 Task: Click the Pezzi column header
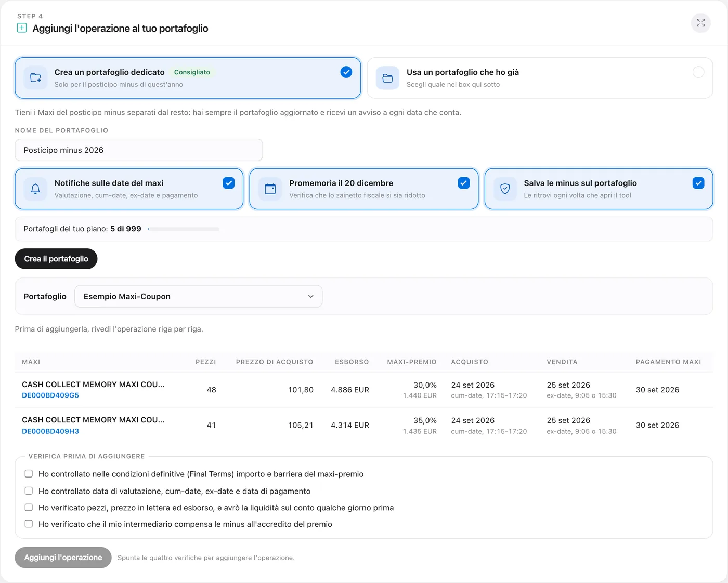coord(206,362)
